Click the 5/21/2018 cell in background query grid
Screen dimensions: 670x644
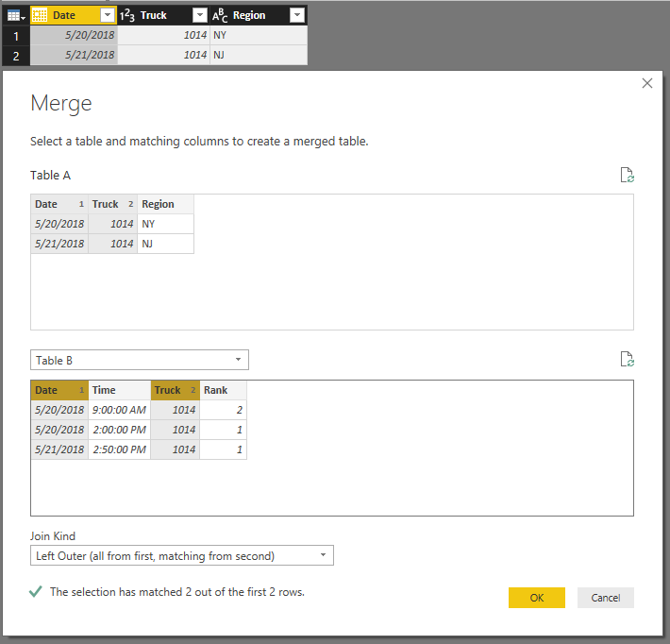click(x=74, y=55)
